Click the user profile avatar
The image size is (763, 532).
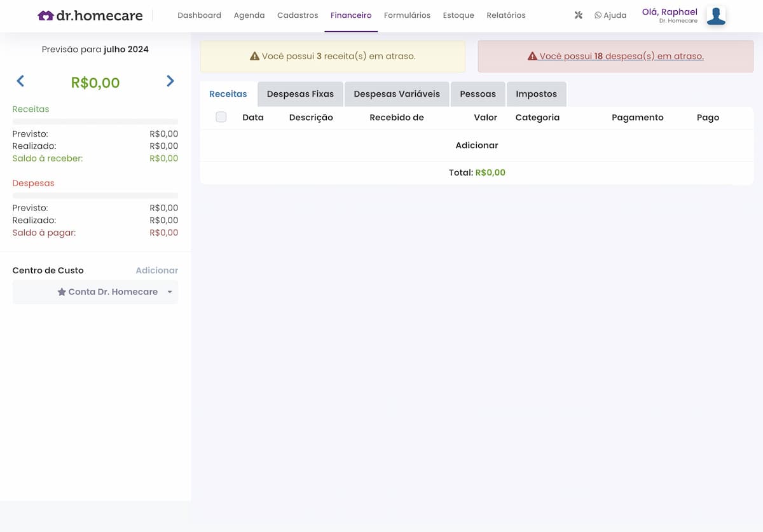click(x=716, y=16)
